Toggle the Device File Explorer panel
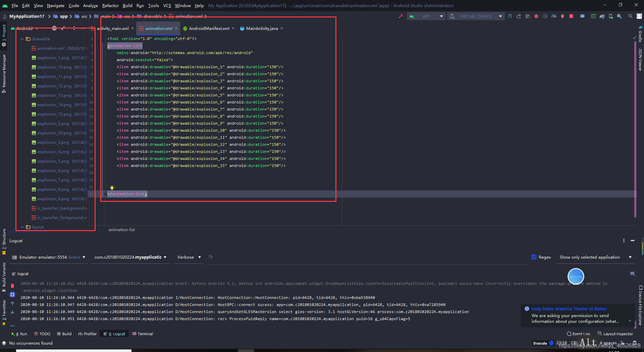Screen dimensions: 644x352 640,305
